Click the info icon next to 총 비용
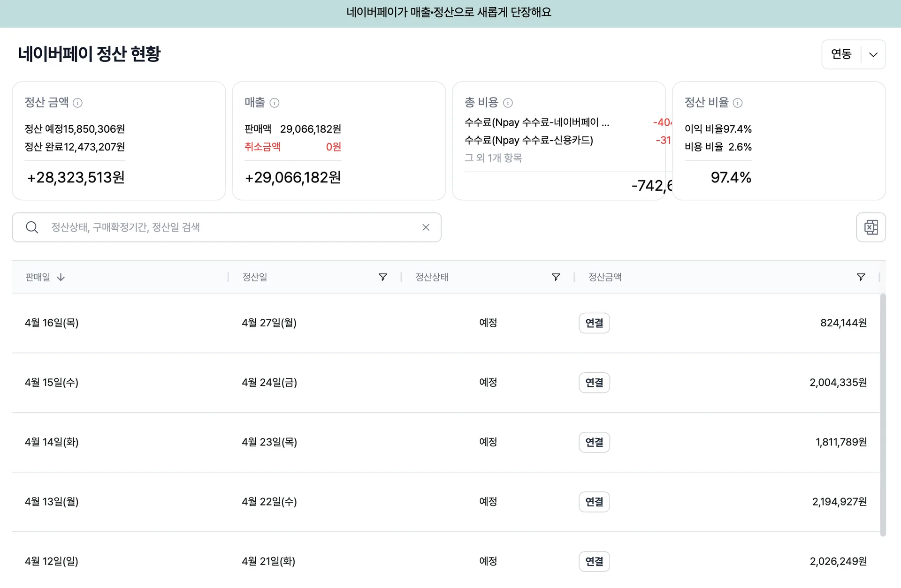This screenshot has height=588, width=901. (x=508, y=103)
